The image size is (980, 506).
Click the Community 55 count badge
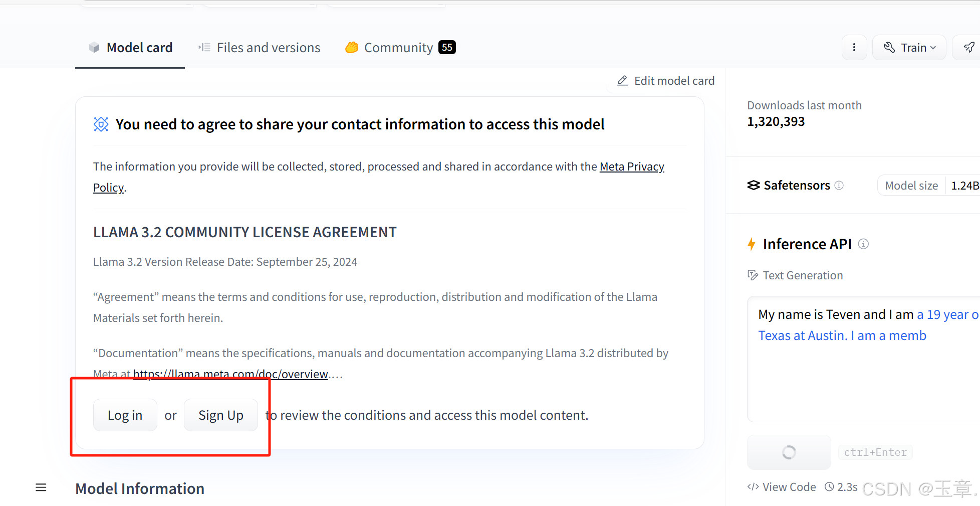[447, 47]
